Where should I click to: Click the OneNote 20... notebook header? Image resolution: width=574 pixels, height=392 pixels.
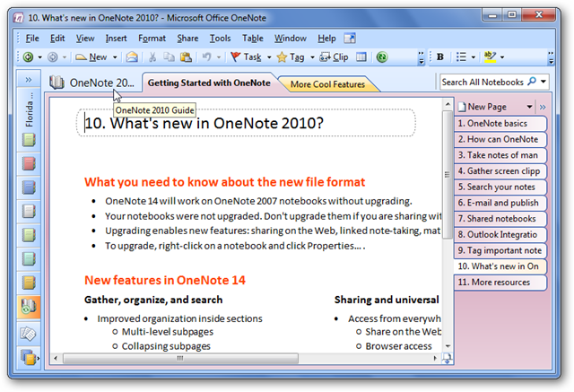91,83
